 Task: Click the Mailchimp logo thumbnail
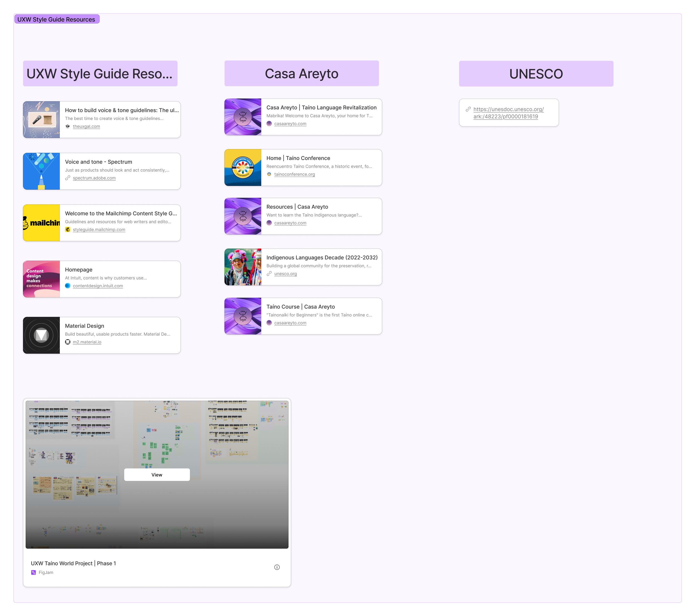point(41,223)
